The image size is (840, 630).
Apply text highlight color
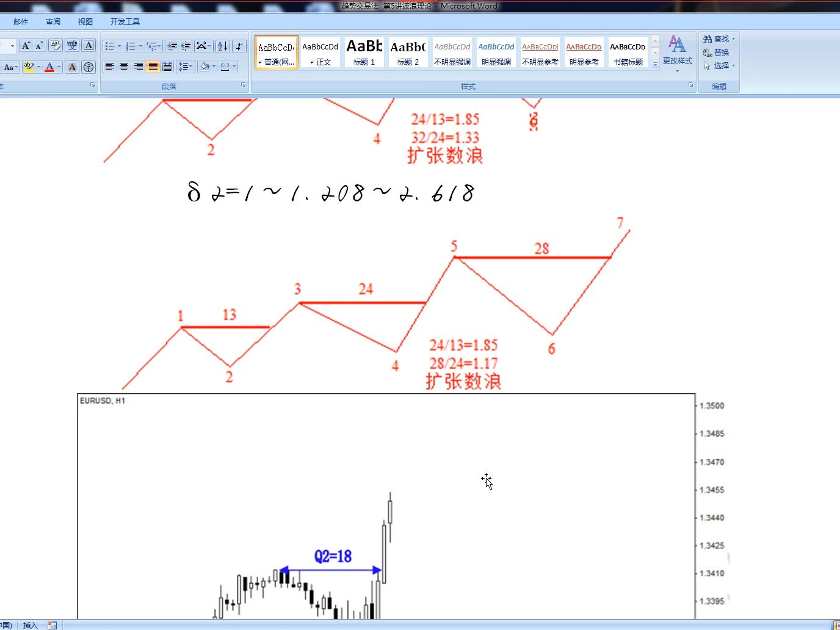pyautogui.click(x=28, y=67)
